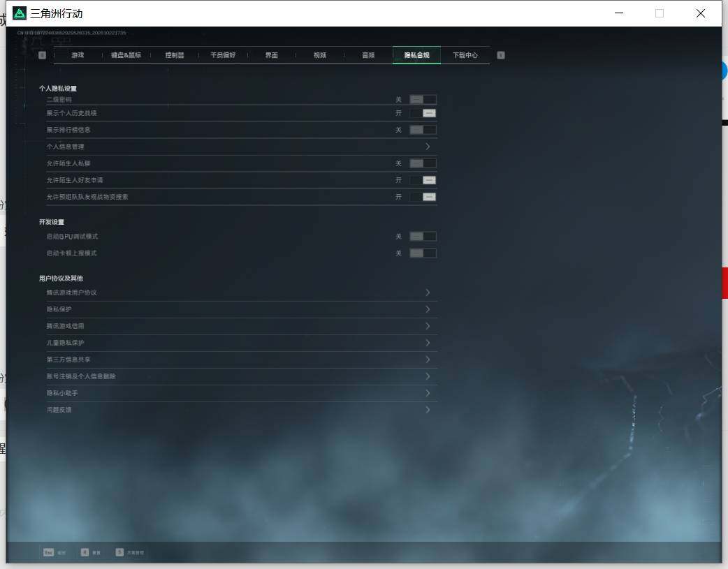Turn on the 启动卡顿上报模式 switch

click(423, 253)
